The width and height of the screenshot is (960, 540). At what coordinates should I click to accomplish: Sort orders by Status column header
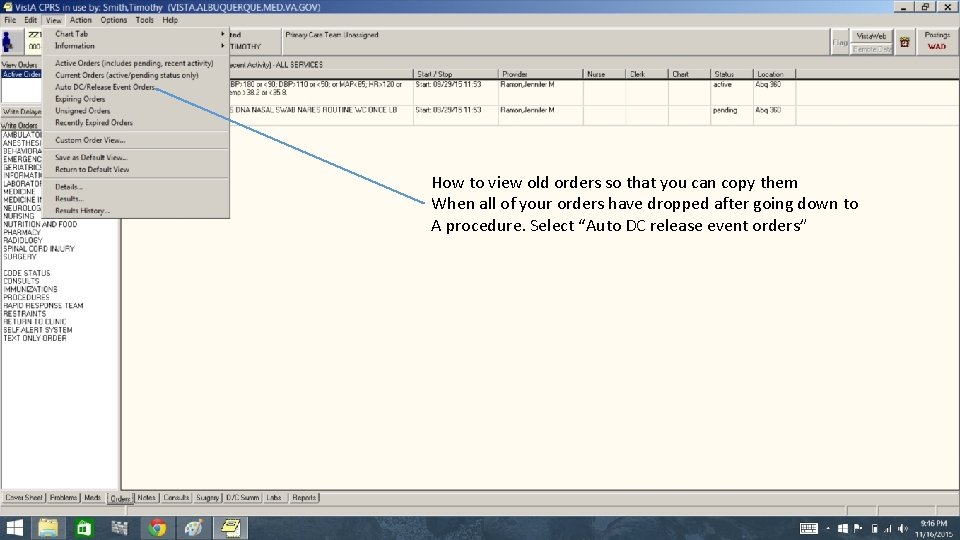(x=732, y=74)
